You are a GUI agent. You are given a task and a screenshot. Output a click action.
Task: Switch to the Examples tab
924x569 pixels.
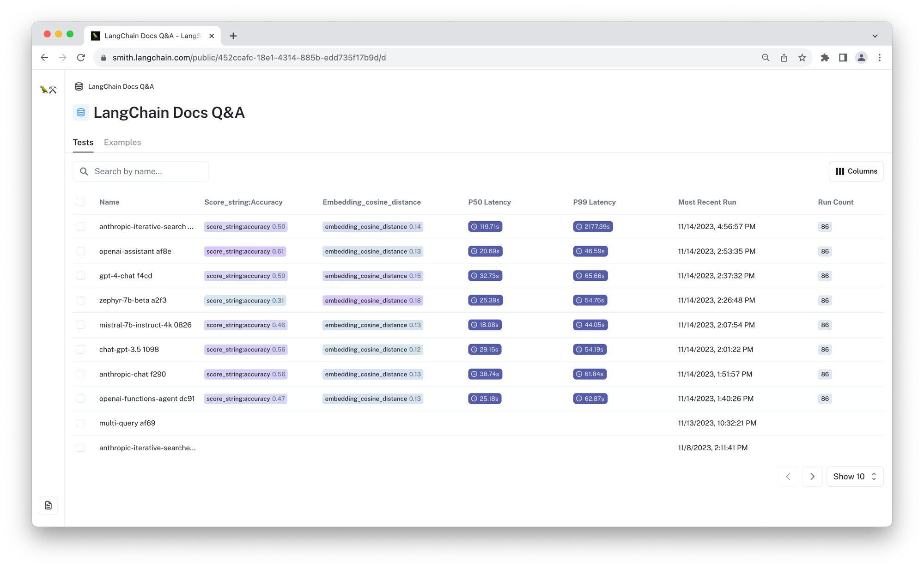122,142
